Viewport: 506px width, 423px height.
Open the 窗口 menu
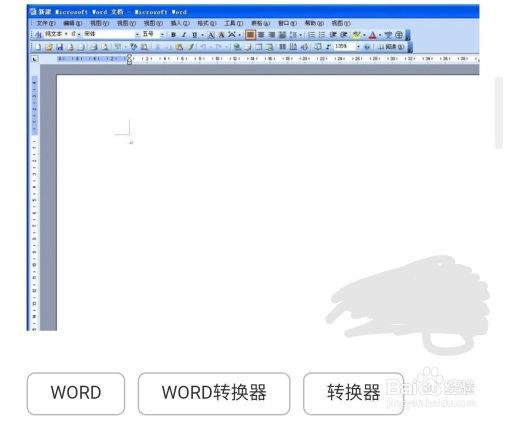[x=287, y=23]
